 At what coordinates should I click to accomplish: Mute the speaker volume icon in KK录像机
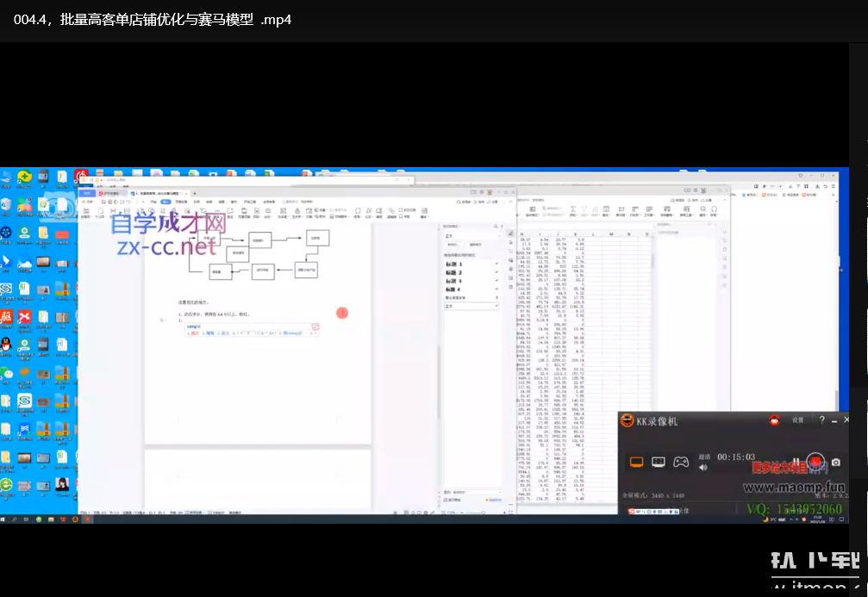703,468
